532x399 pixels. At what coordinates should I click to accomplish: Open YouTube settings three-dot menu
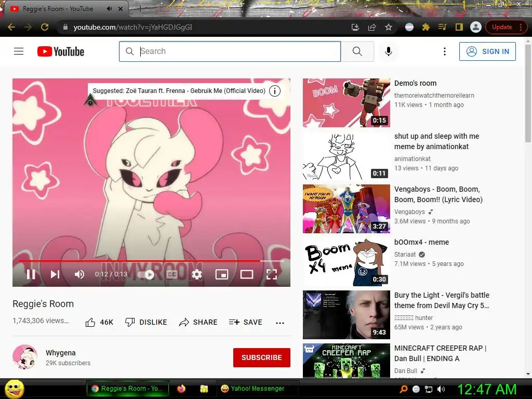click(x=445, y=51)
